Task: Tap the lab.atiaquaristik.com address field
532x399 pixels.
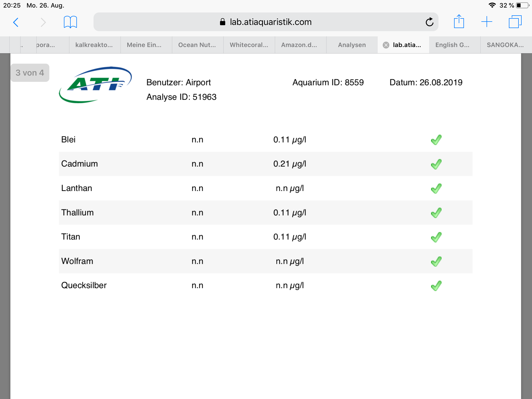Action: click(x=265, y=22)
